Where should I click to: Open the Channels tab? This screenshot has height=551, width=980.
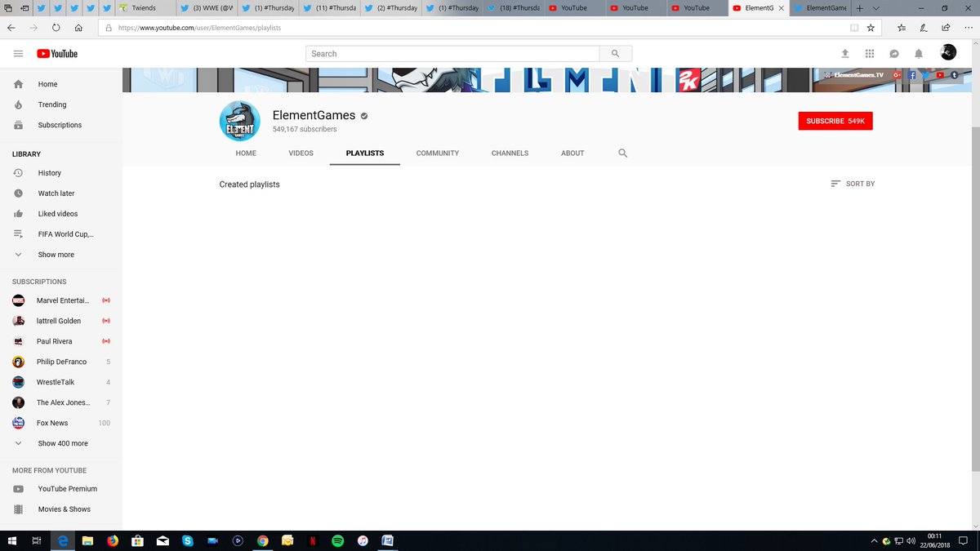point(510,153)
